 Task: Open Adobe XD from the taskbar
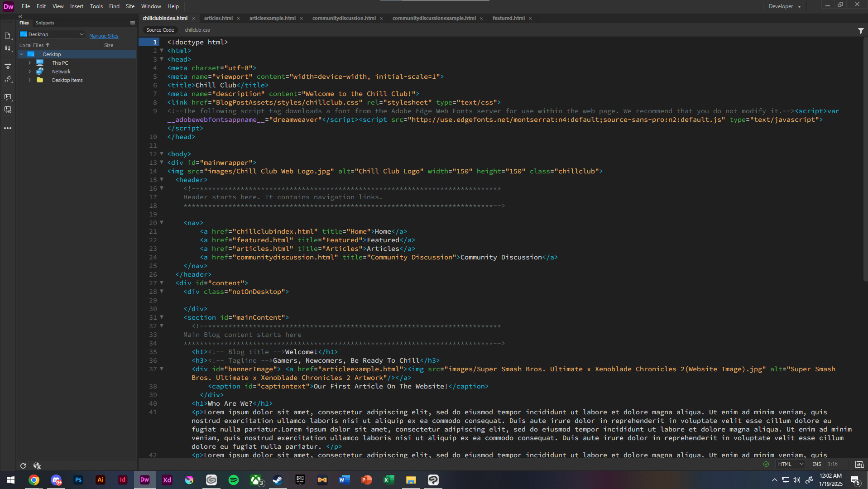tap(167, 480)
